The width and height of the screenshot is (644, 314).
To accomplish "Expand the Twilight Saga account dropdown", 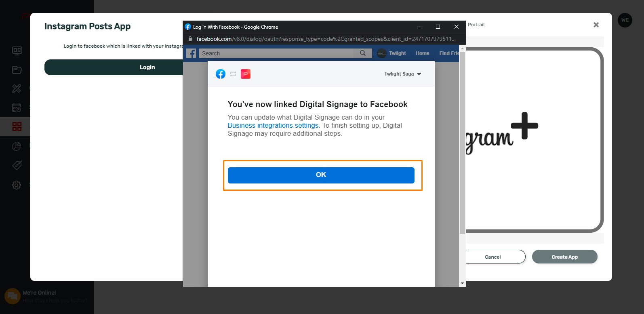I will pos(402,74).
